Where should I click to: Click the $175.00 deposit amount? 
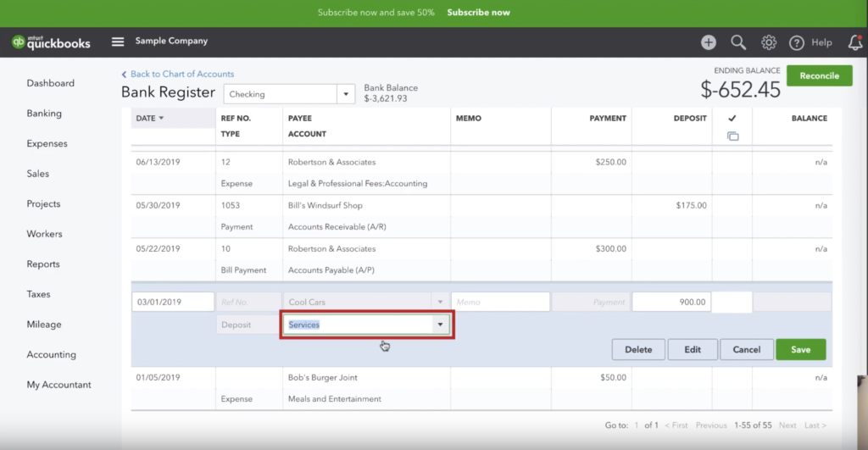point(691,205)
